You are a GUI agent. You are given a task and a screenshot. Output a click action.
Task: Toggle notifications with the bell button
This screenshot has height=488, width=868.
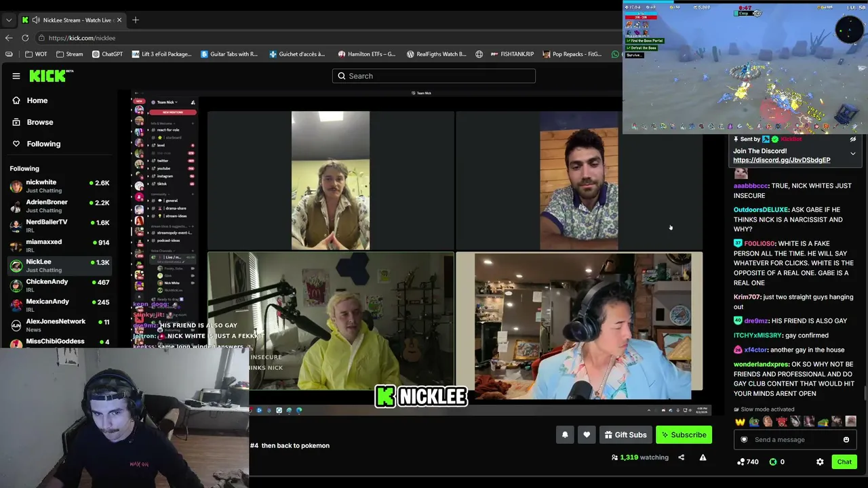[565, 435]
